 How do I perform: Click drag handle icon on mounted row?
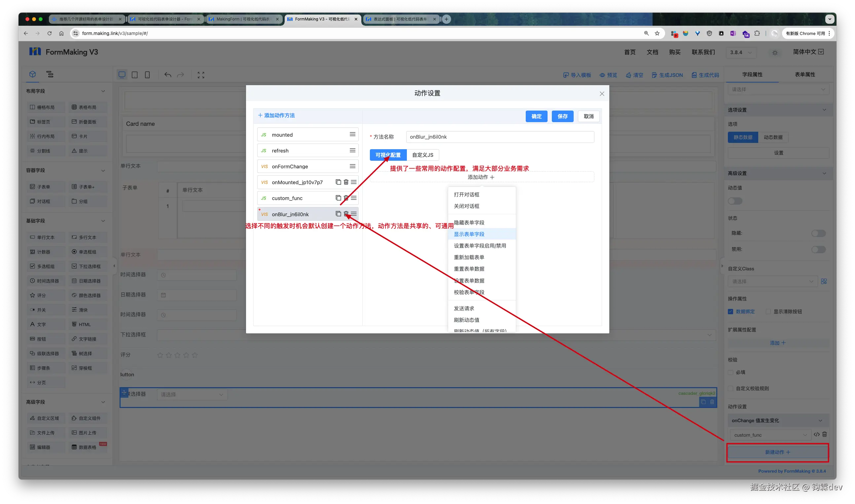[x=352, y=134]
